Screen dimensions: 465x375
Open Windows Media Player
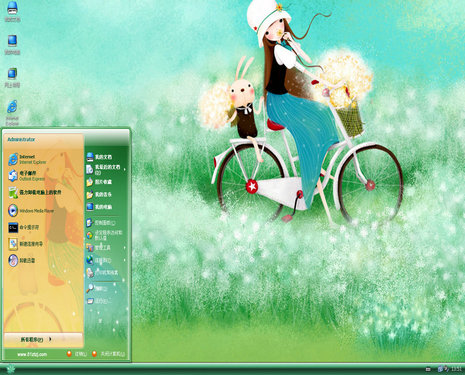(x=31, y=210)
